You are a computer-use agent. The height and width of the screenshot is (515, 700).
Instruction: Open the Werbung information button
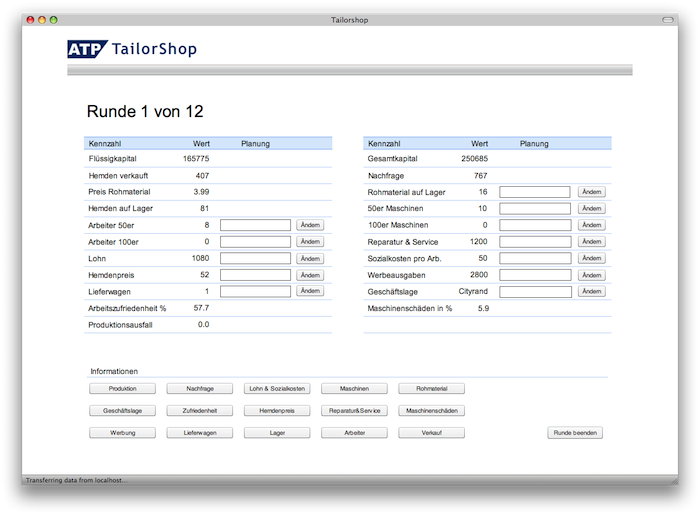(x=123, y=433)
